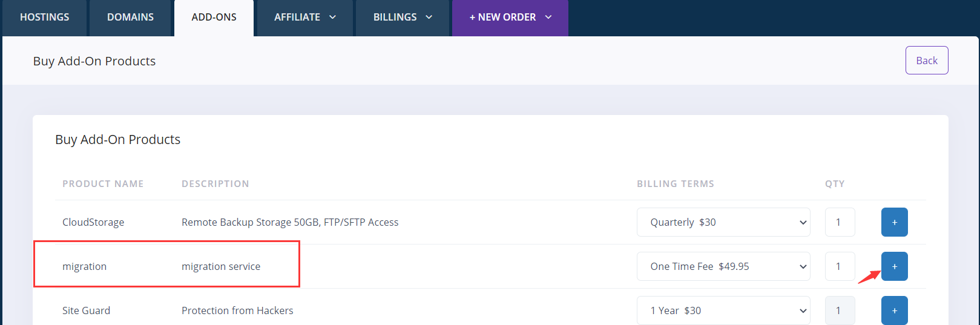980x325 pixels.
Task: Click the migration product name
Action: coord(84,266)
